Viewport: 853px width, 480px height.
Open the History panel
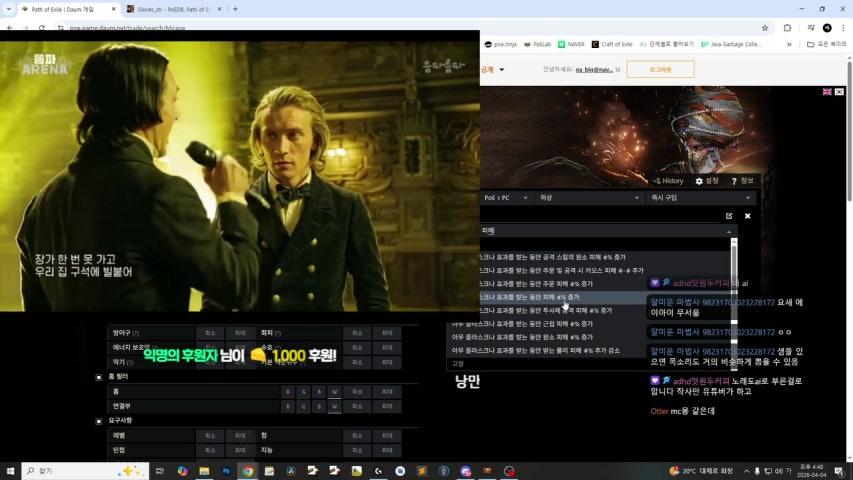point(668,181)
